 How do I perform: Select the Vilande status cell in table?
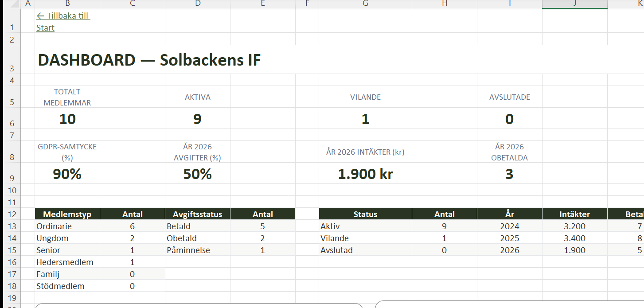pos(335,238)
